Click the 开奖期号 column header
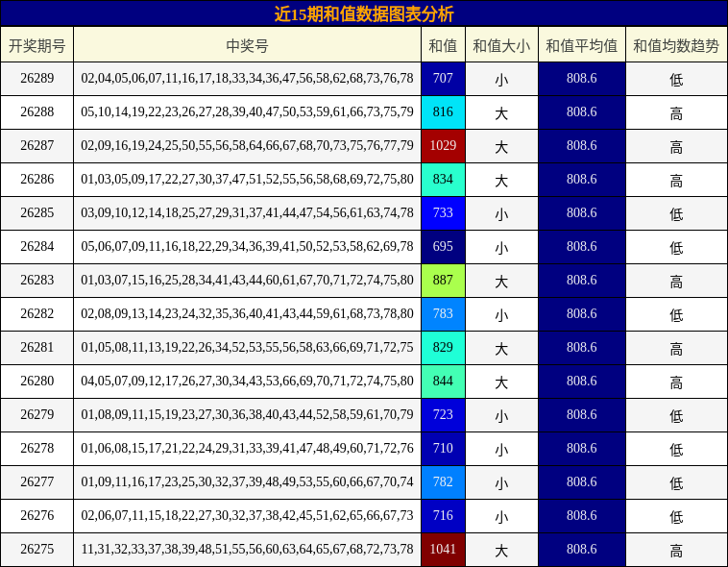 [37, 45]
